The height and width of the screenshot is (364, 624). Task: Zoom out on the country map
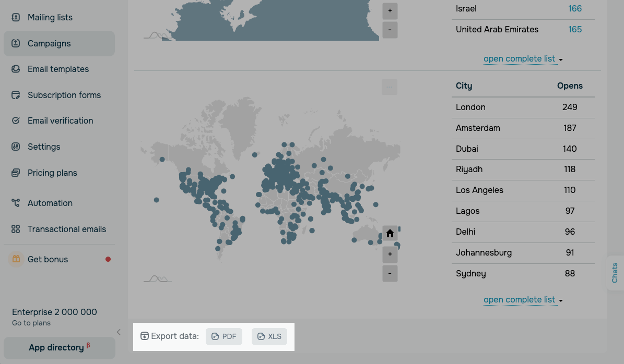pyautogui.click(x=390, y=30)
